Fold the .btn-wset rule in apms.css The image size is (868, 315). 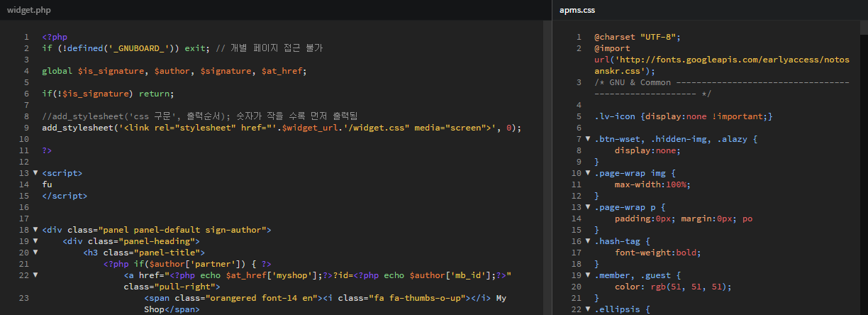tap(588, 139)
